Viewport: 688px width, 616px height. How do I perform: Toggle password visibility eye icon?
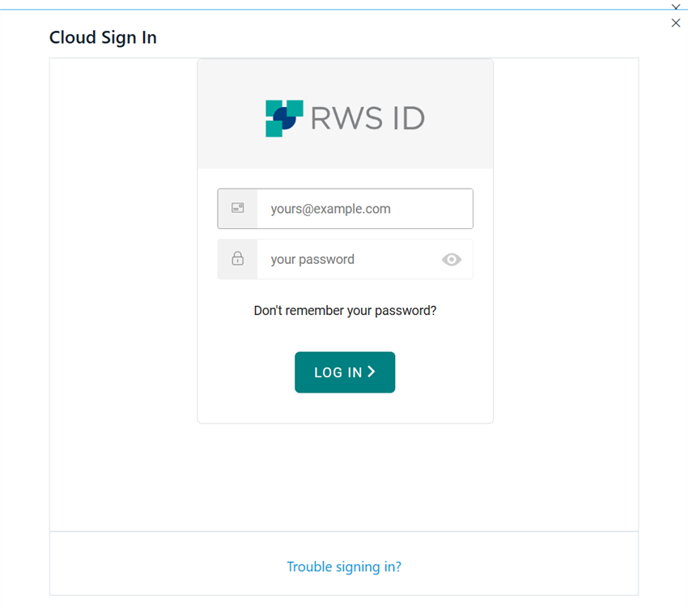[452, 260]
